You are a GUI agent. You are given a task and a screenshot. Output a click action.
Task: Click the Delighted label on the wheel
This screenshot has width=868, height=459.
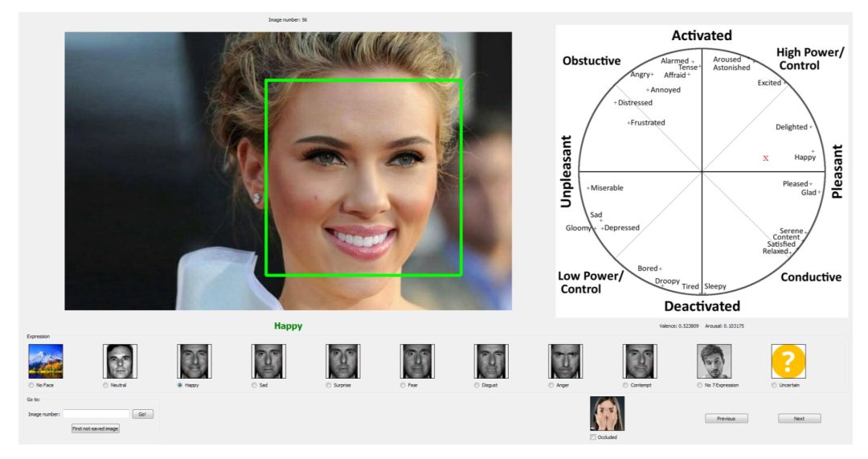tap(791, 127)
